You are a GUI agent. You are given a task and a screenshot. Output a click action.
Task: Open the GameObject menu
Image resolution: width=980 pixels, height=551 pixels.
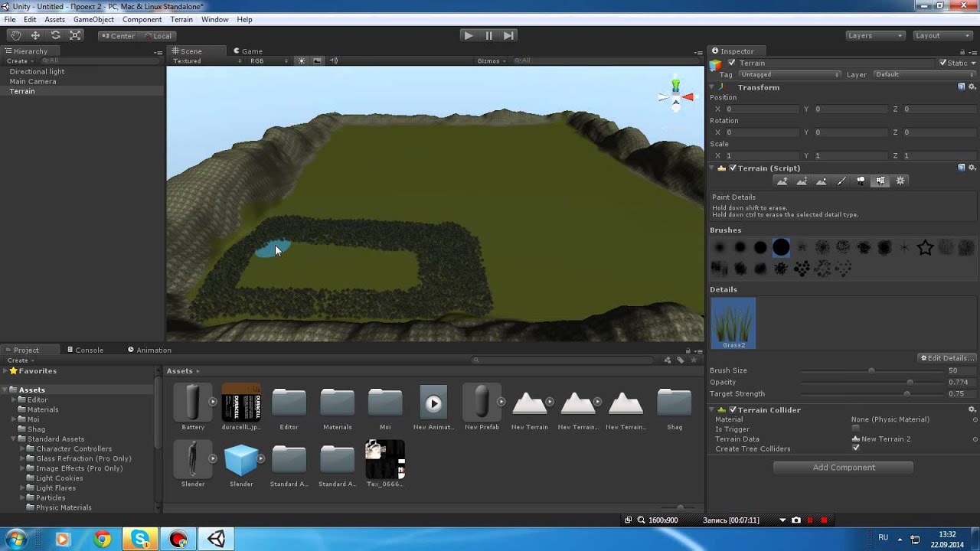(x=93, y=19)
